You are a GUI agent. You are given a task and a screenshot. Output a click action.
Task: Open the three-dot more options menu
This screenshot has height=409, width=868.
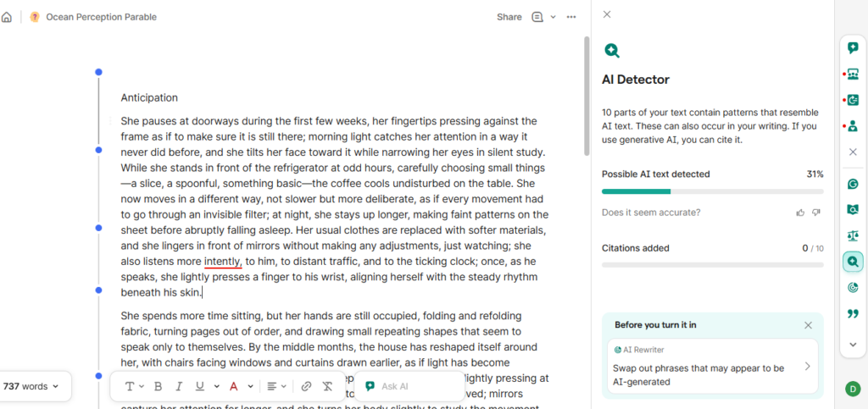pos(571,17)
